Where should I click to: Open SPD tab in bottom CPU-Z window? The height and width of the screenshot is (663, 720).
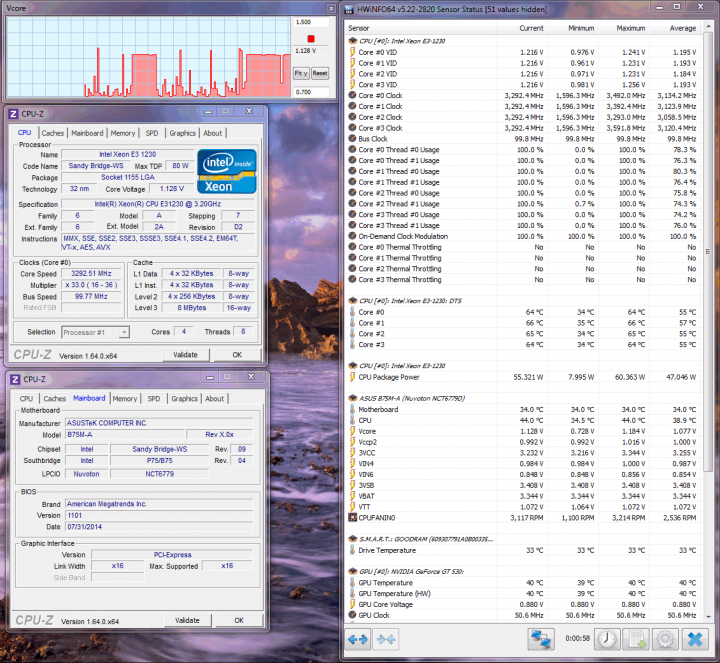point(154,399)
